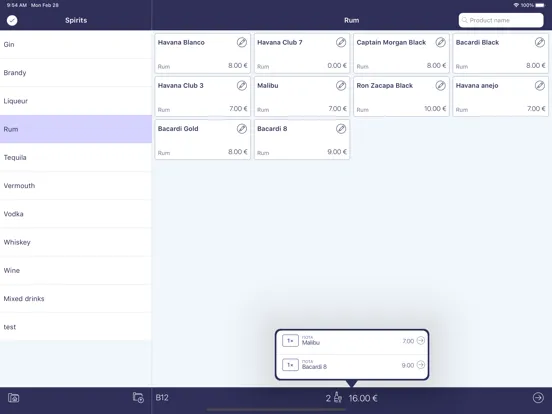Open the folder icon in bottom bar

[x=13, y=398]
